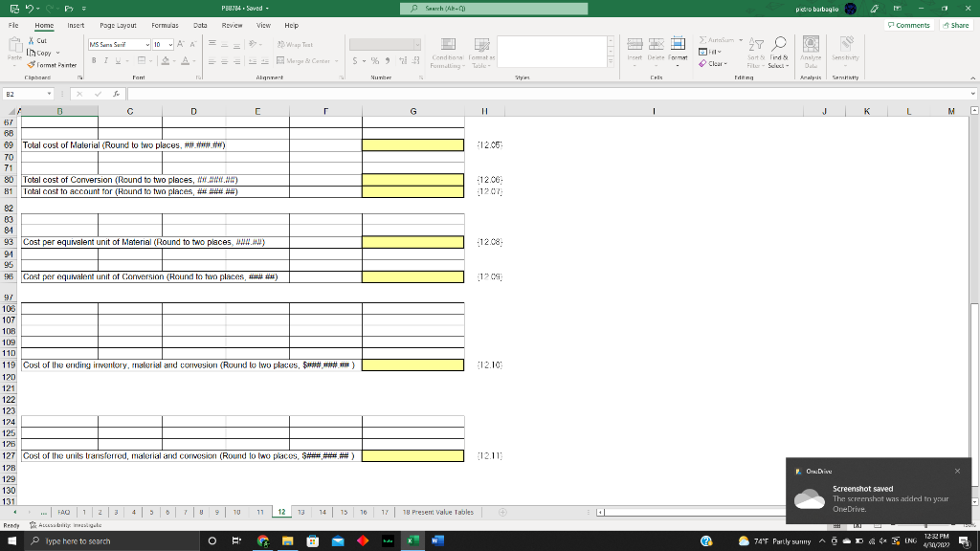Expand the Fill Color dropdown arrow
This screenshot has height=551, width=980.
click(173, 60)
